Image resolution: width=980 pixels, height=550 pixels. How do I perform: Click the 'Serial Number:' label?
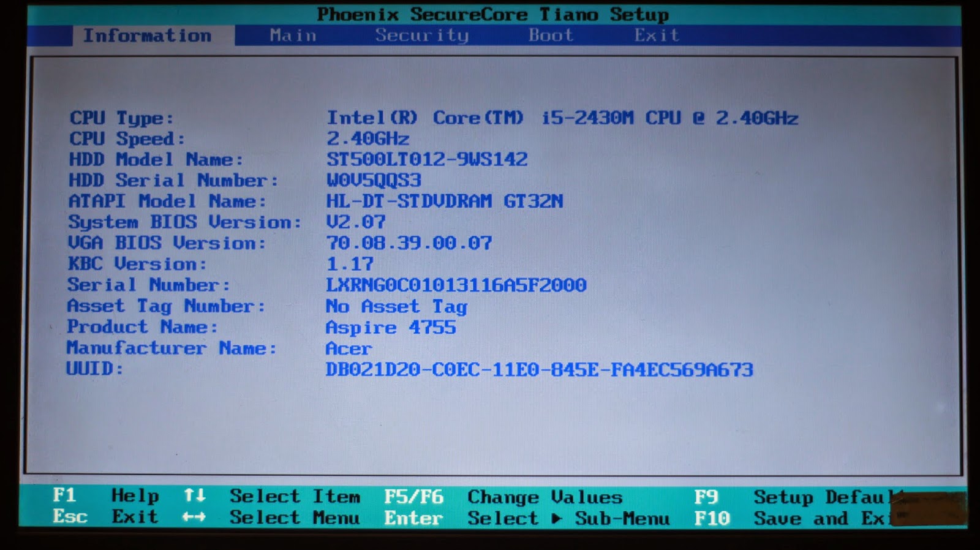click(x=149, y=285)
